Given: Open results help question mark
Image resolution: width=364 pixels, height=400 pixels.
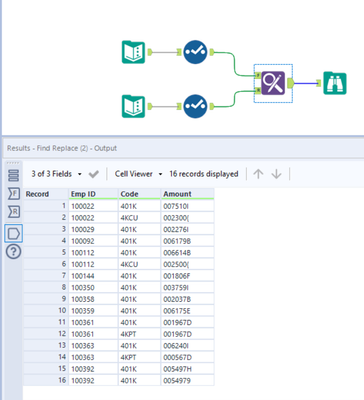Looking at the screenshot, I should pyautogui.click(x=14, y=252).
